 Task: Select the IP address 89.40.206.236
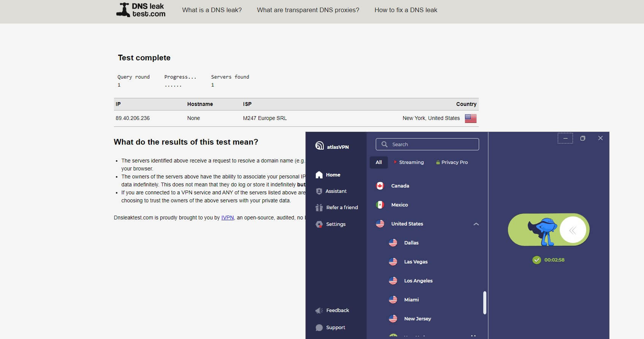133,118
